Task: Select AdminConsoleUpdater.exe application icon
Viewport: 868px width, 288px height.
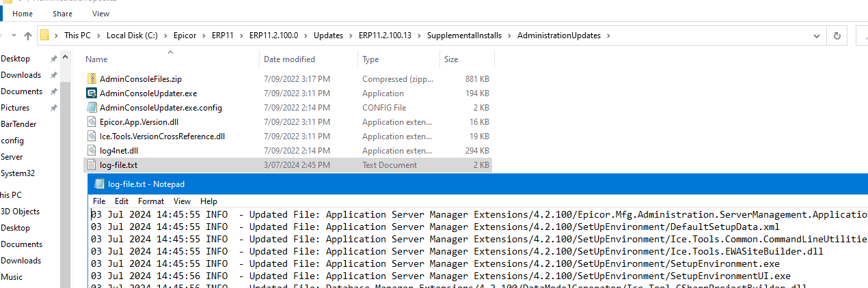Action: pyautogui.click(x=92, y=93)
